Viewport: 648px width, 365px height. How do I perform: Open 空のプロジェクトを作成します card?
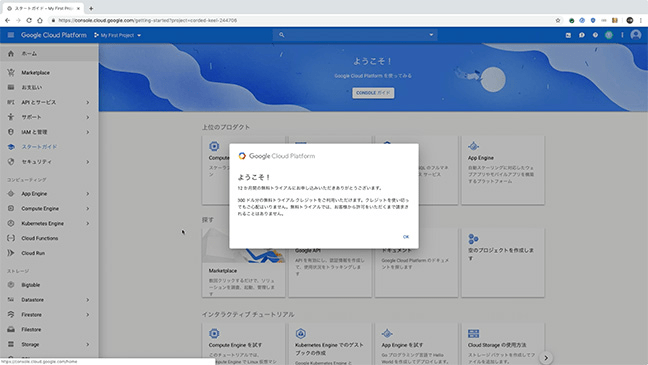coord(503,262)
